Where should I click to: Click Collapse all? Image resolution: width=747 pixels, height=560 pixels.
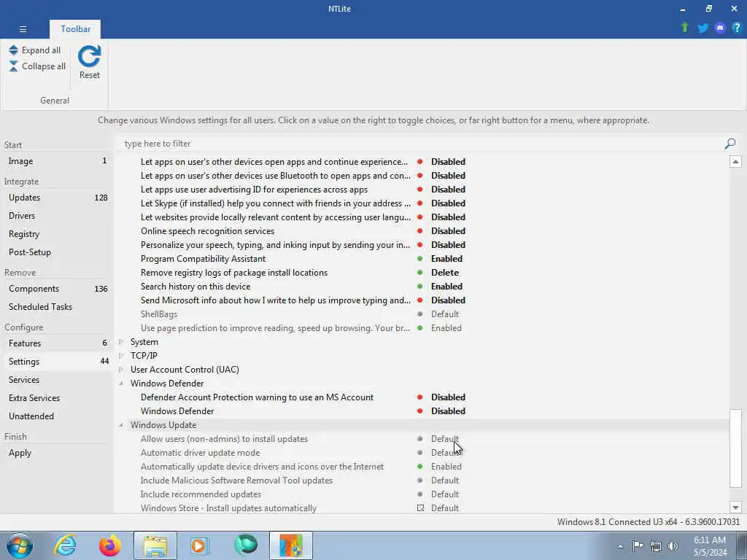click(37, 66)
